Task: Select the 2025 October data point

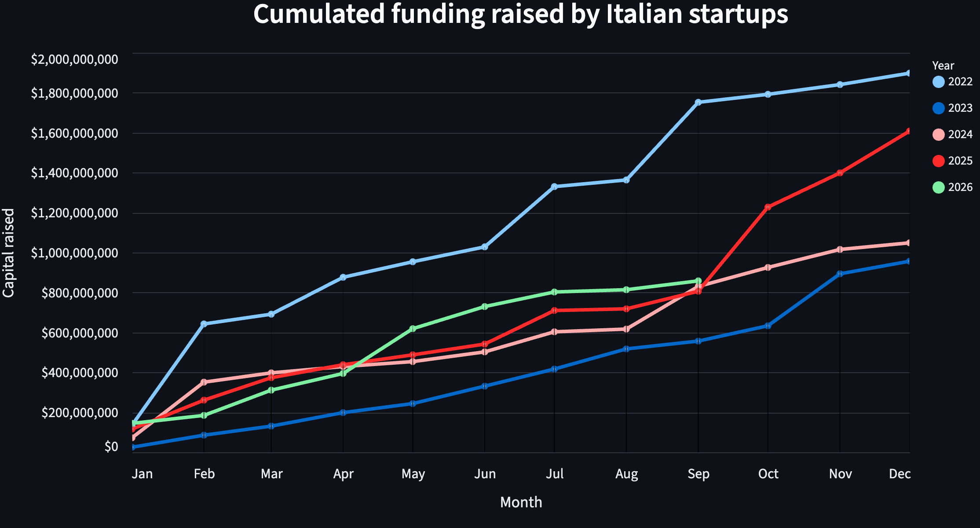Action: (768, 207)
